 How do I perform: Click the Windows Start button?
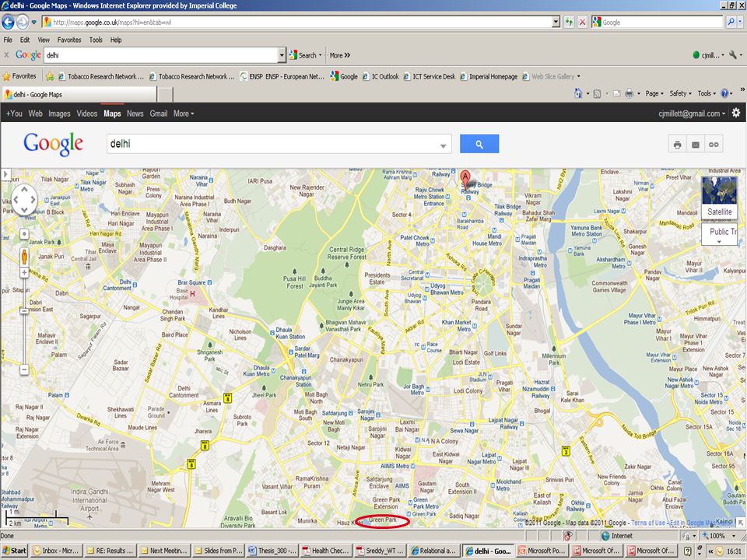tap(14, 551)
